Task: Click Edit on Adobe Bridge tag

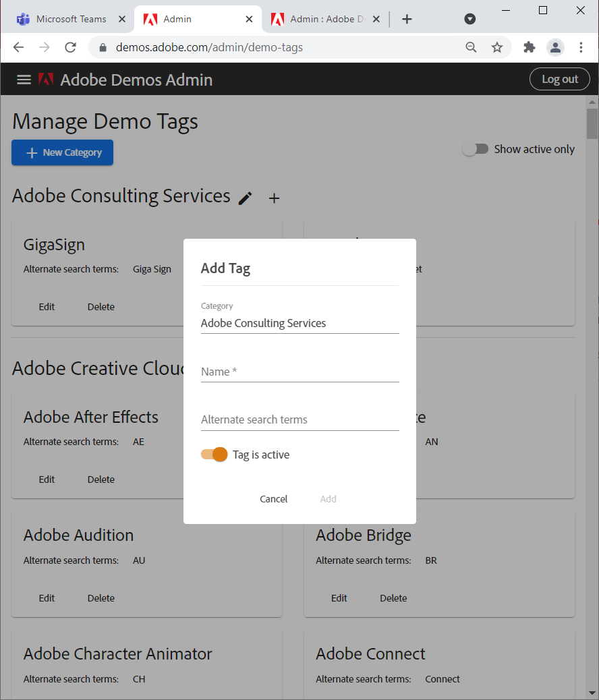Action: (339, 598)
